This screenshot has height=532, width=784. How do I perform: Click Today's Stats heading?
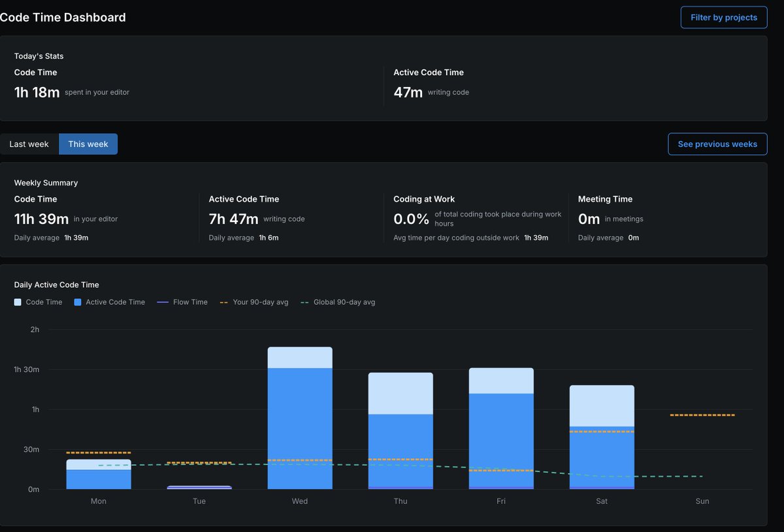point(39,56)
